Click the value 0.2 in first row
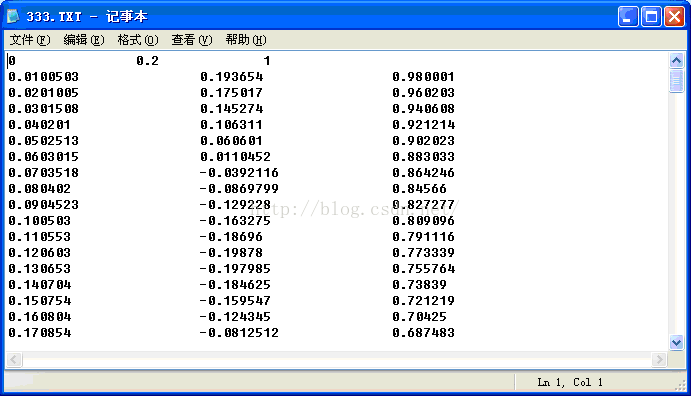This screenshot has width=691, height=396. coord(147,61)
